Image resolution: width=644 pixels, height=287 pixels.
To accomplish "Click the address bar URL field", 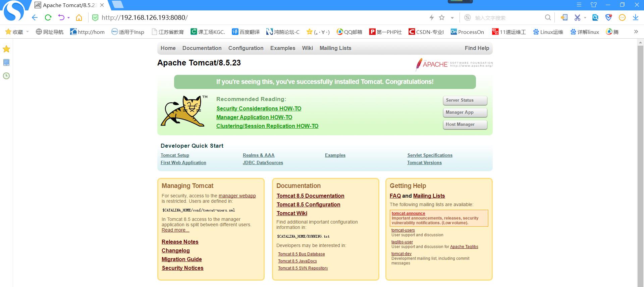I will [262, 17].
